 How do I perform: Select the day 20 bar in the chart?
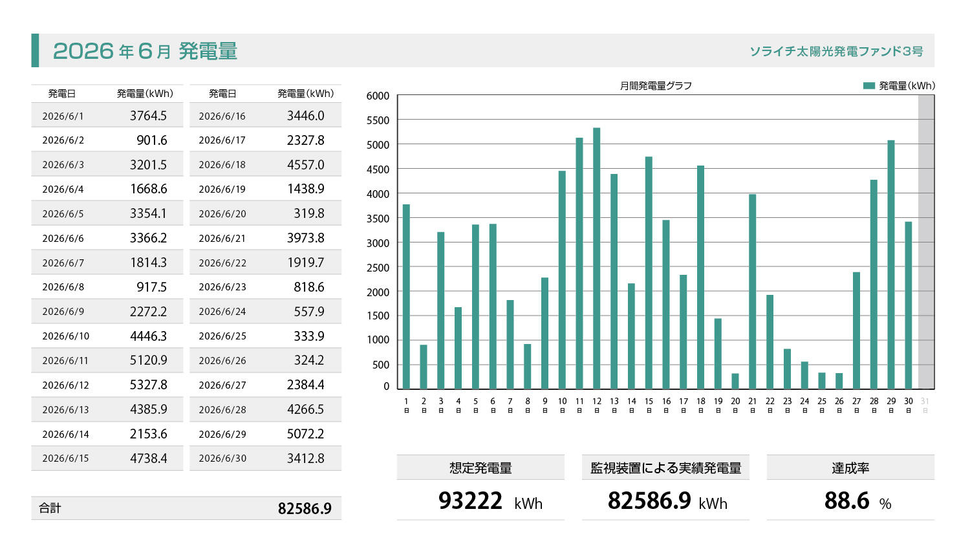tap(735, 381)
